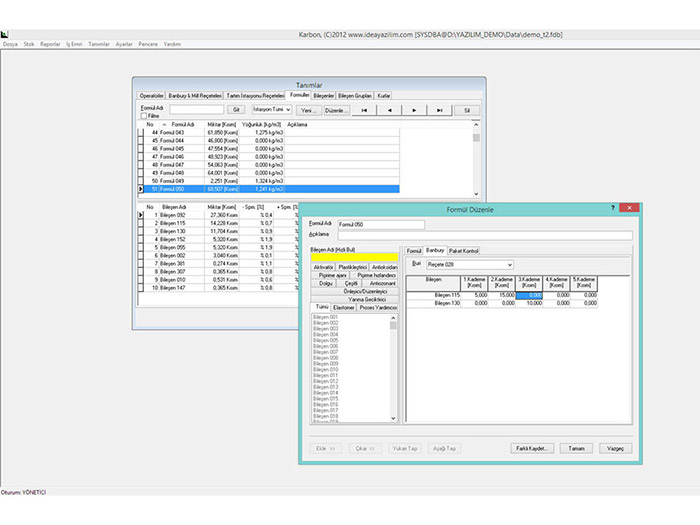Click the help question mark in Formül Düzenle

[612, 207]
